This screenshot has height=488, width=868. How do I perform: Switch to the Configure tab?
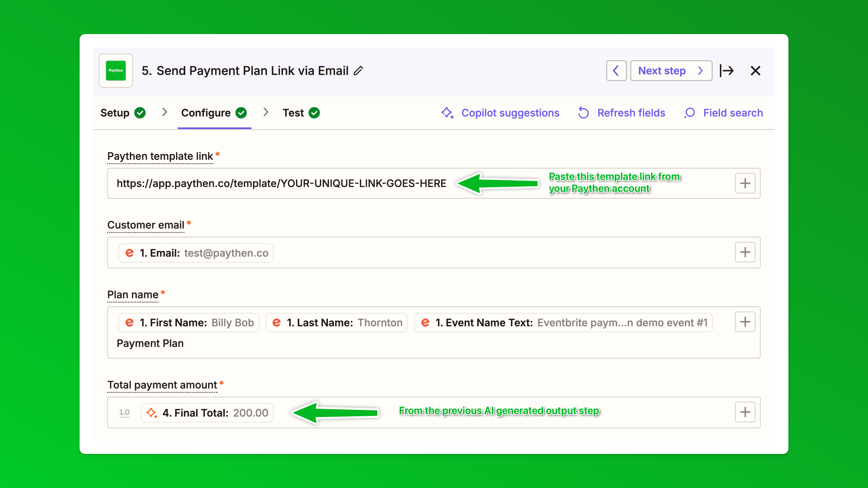coord(214,113)
